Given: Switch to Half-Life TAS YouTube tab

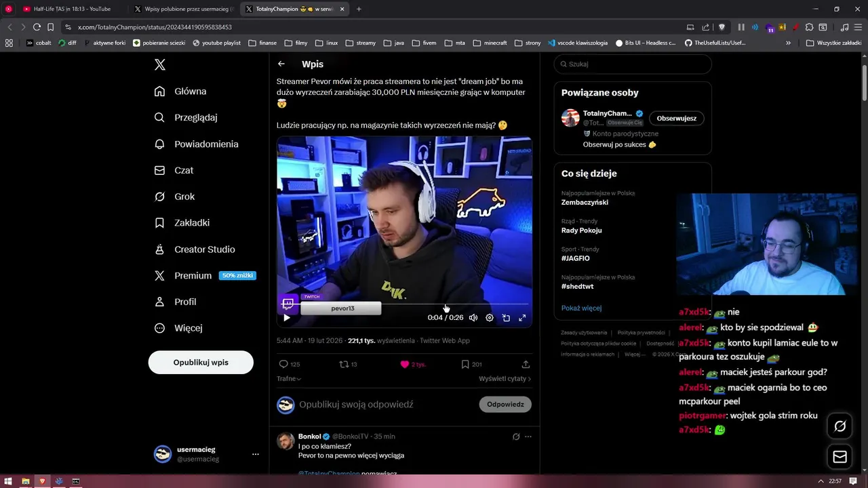Looking at the screenshot, I should point(71,9).
